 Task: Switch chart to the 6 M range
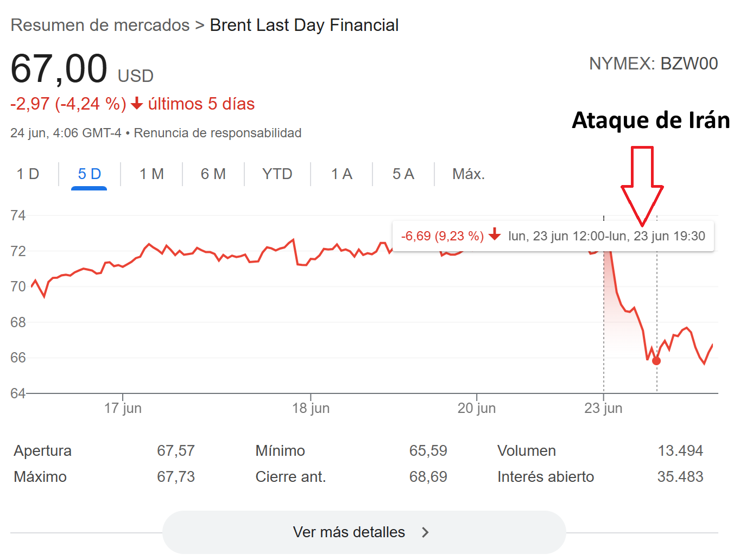[x=213, y=174]
